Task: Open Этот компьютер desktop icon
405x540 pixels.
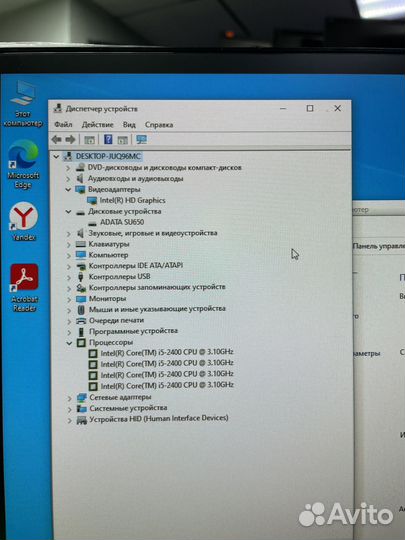Action: [x=23, y=104]
